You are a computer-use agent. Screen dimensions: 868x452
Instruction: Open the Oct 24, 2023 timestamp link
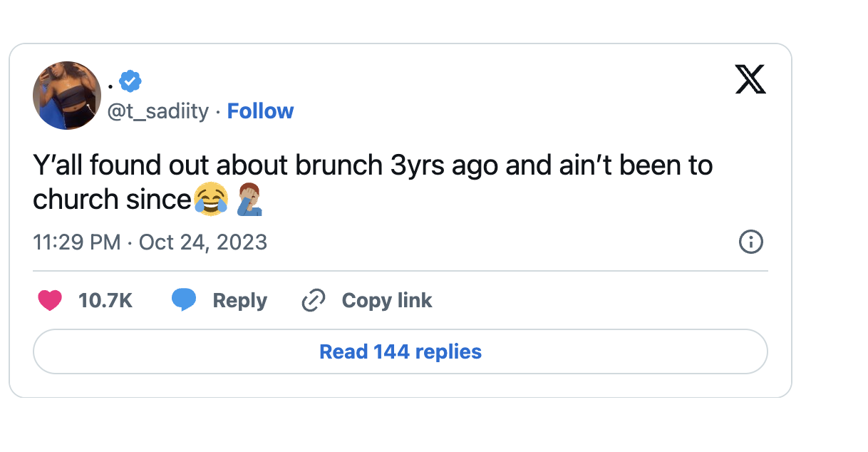202,242
